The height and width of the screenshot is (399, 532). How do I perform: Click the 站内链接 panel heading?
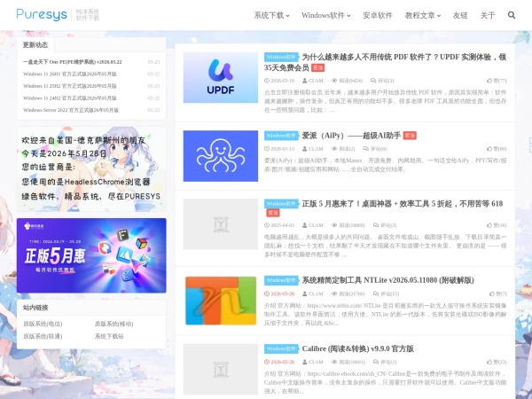click(35, 308)
